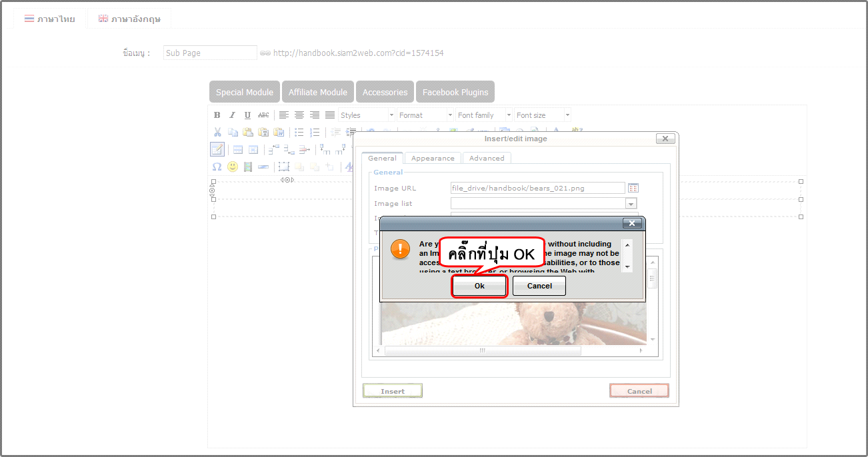Apply underline formatting
The image size is (868, 457).
tap(247, 115)
